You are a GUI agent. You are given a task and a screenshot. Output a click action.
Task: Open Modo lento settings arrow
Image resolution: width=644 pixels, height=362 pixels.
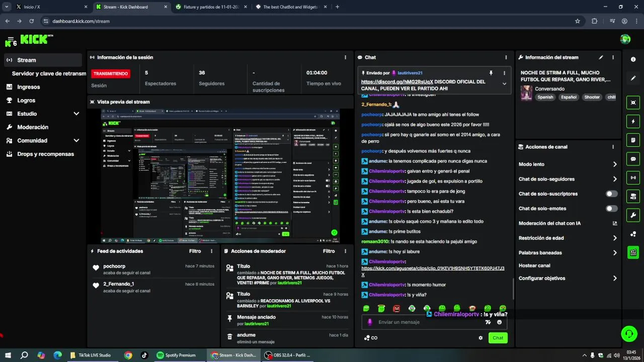(615, 164)
